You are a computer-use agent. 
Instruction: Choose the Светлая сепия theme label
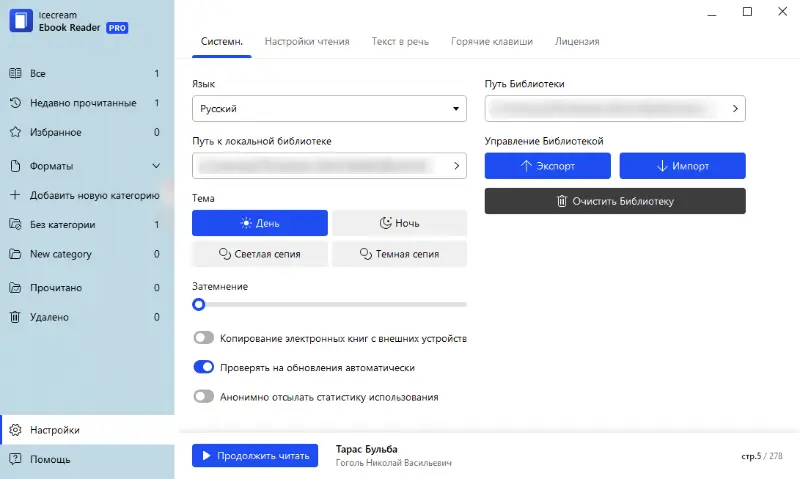click(x=267, y=254)
